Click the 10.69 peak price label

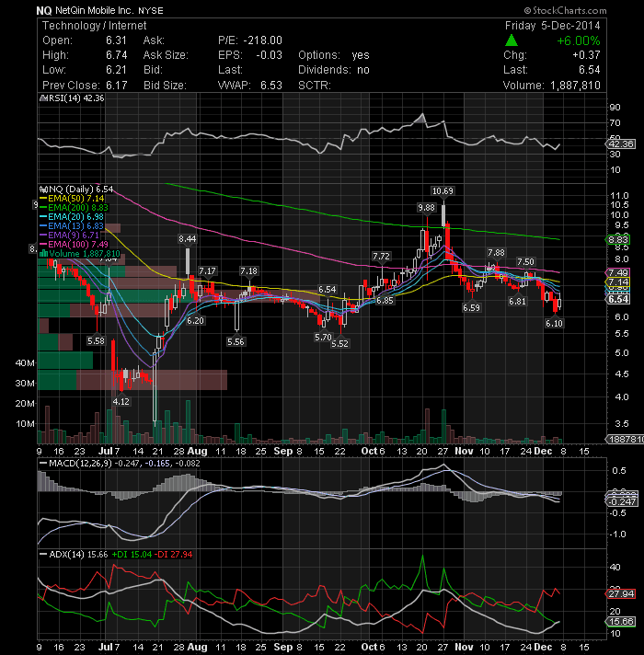click(x=443, y=191)
